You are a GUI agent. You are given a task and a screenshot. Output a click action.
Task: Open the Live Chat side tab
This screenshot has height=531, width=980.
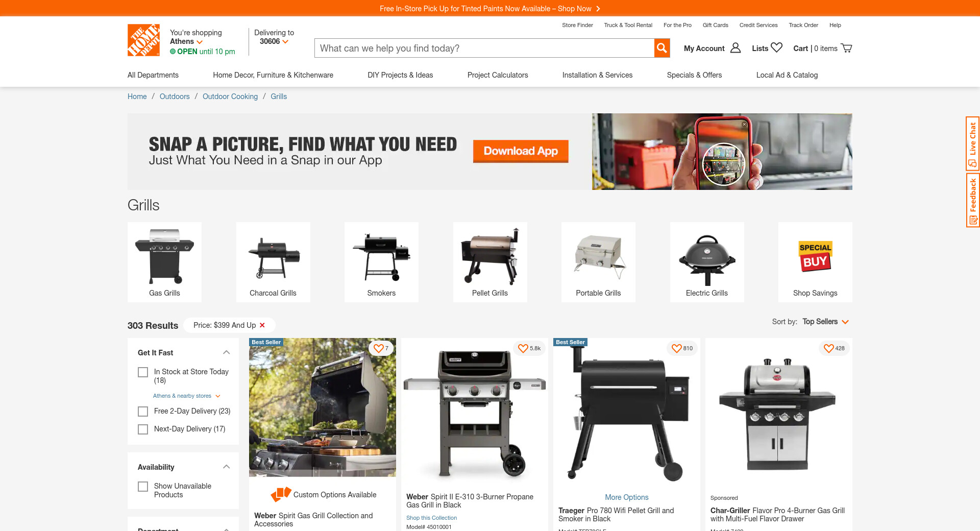(x=972, y=143)
